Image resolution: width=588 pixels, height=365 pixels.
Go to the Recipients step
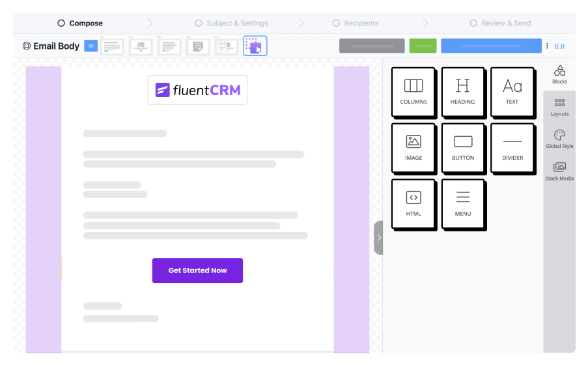[356, 23]
